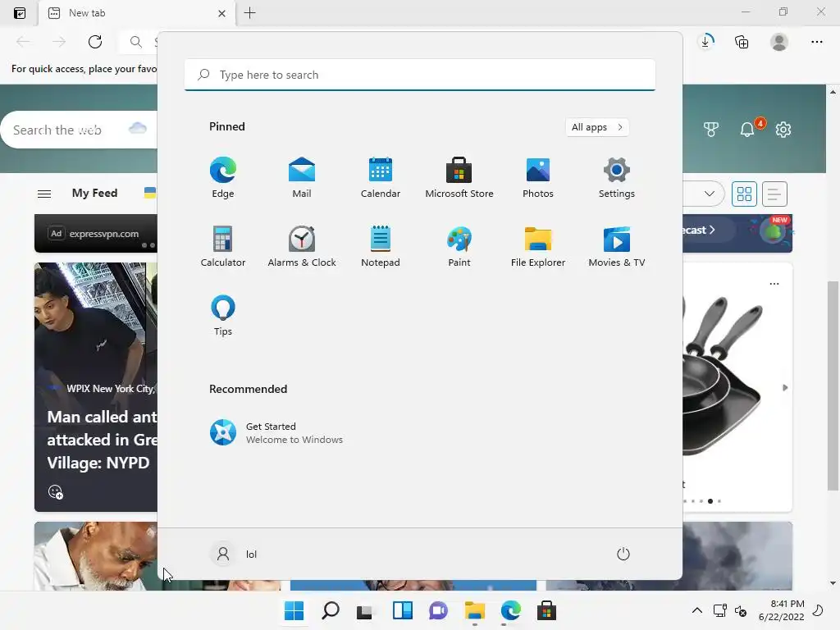Launch the Calculator app
Image resolution: width=840 pixels, height=630 pixels.
[x=223, y=246]
